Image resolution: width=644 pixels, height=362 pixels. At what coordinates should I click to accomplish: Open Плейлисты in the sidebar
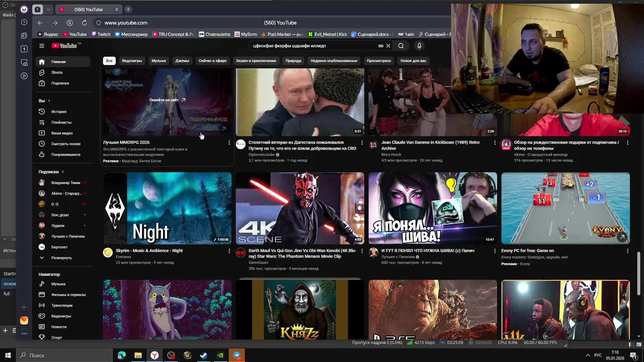coord(63,122)
